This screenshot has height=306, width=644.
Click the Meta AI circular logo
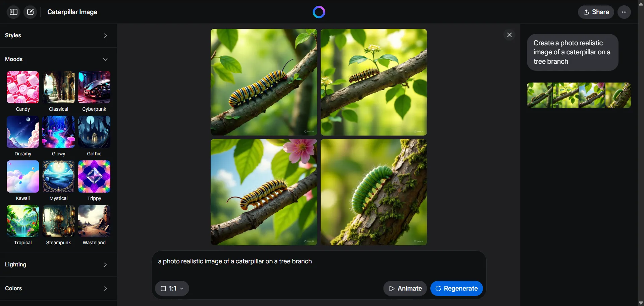[319, 12]
